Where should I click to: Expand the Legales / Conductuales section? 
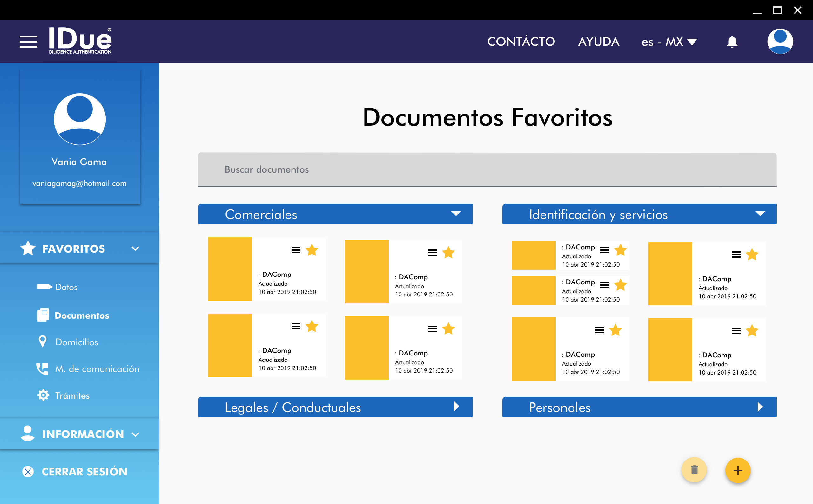pos(456,406)
